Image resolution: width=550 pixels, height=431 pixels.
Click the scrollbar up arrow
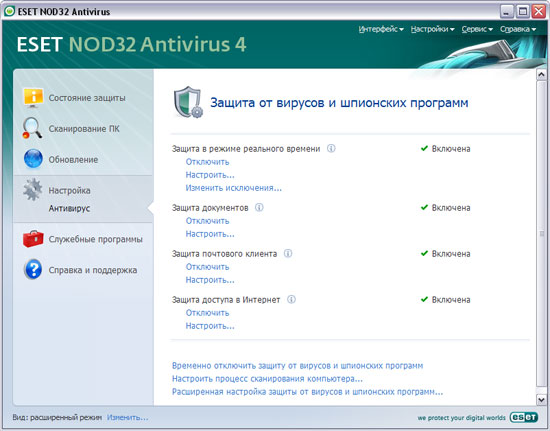(541, 74)
